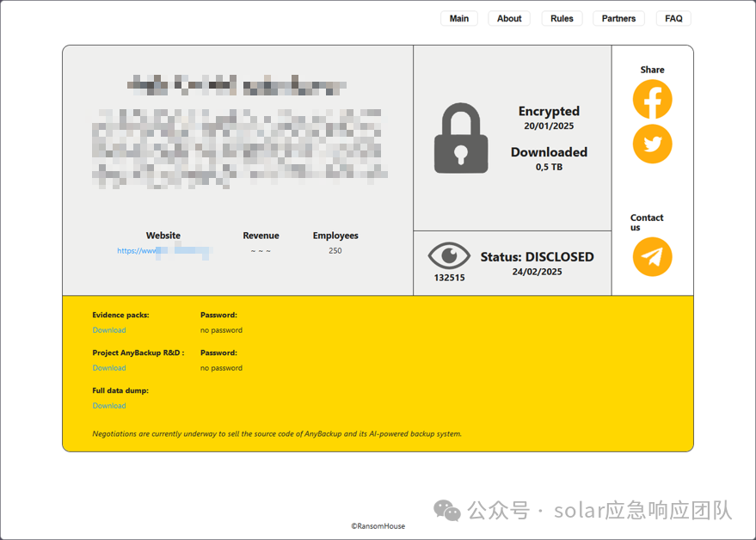Click the Employees value 250

pos(335,251)
